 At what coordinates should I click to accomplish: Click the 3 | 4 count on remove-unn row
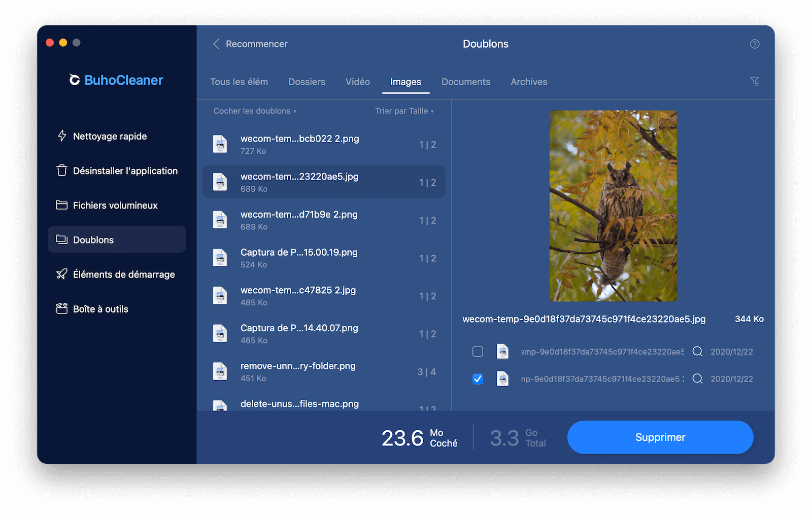[427, 372]
